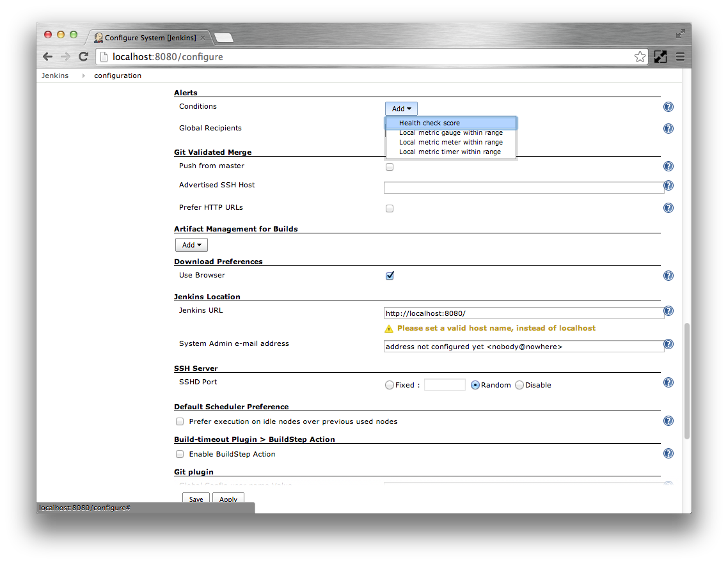Select the Random SSHD port radio
Screen dimensions: 728x564
point(475,385)
